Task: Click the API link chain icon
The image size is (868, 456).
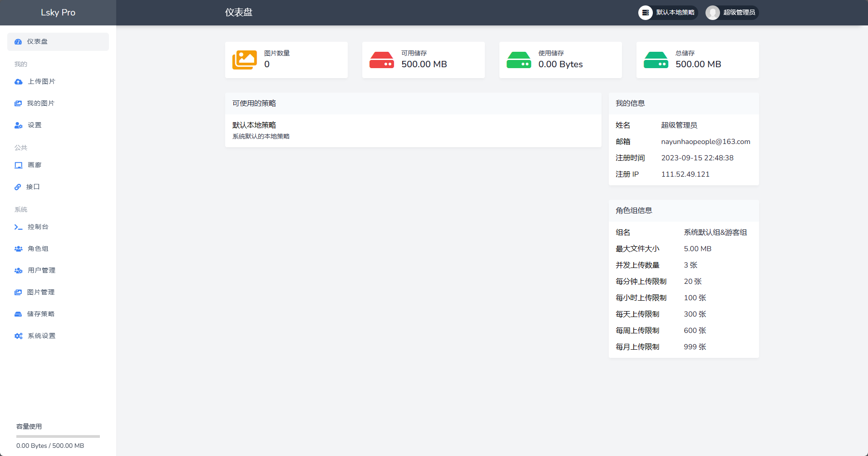Action: pos(18,187)
